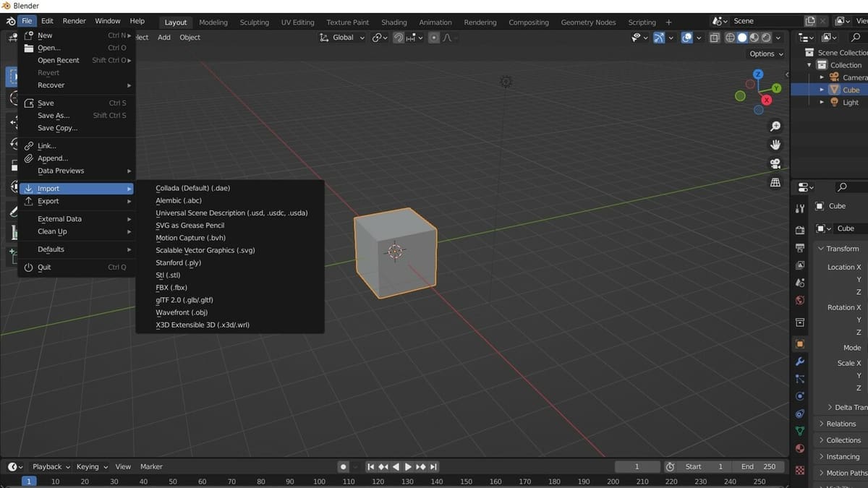The height and width of the screenshot is (488, 868).
Task: Open the View Layer properties tab icon
Action: 799,265
